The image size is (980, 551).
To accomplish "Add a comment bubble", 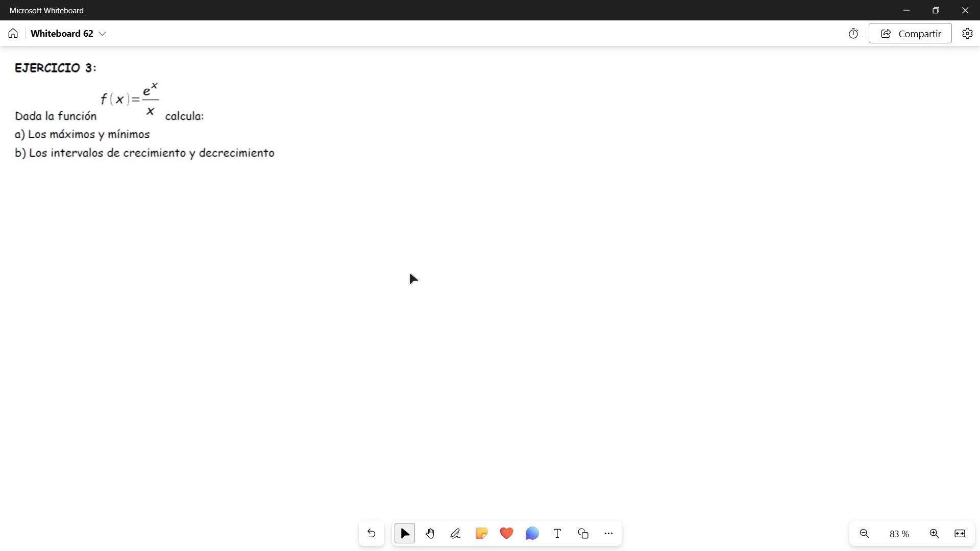I will (x=532, y=534).
